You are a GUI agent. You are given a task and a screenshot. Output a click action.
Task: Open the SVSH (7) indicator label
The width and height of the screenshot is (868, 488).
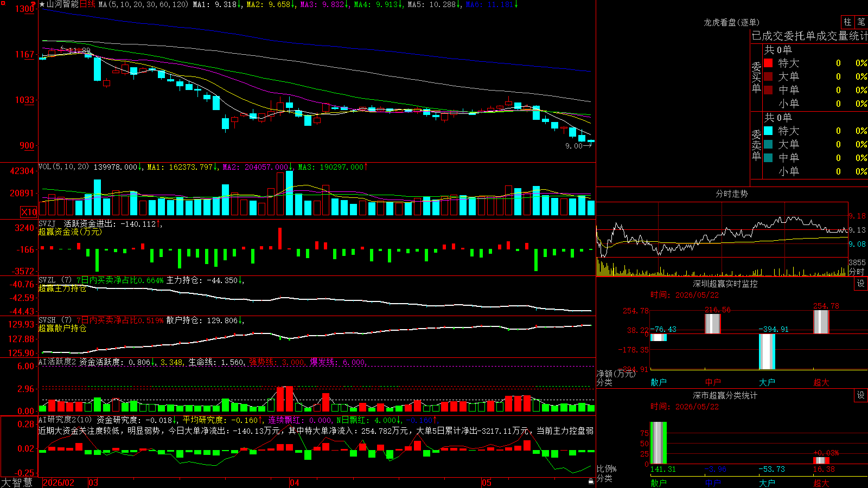(55, 320)
